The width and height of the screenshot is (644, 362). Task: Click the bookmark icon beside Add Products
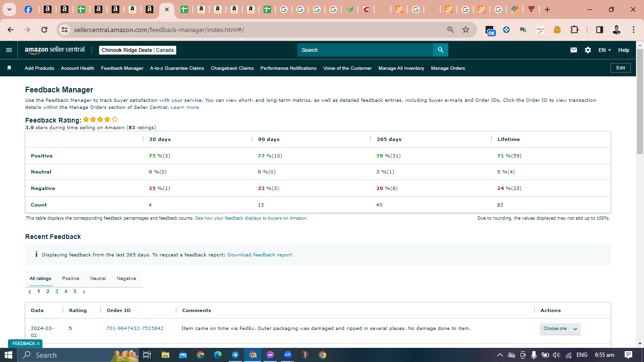tap(9, 68)
